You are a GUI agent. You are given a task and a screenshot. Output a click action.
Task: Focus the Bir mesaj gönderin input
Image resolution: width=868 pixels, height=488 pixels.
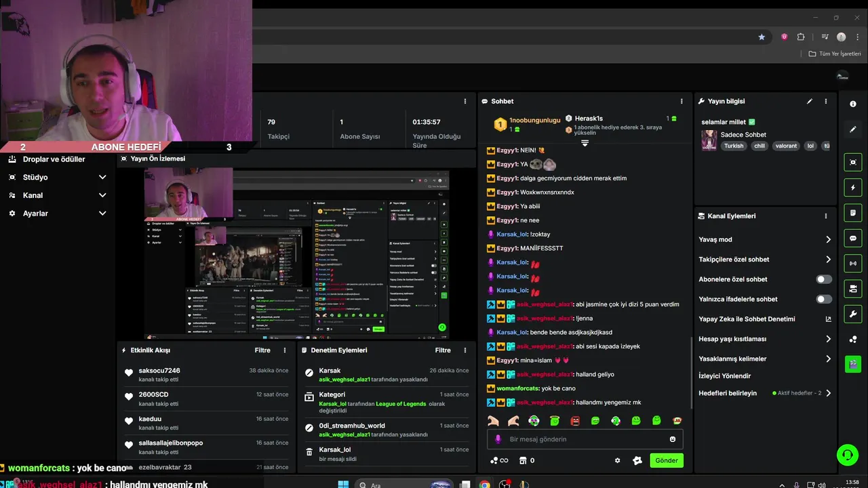coord(585,439)
